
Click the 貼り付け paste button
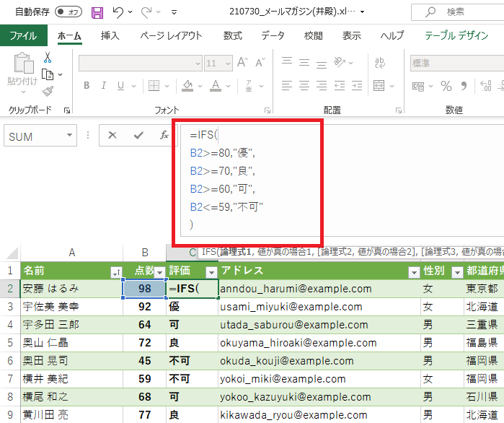pos(22,72)
